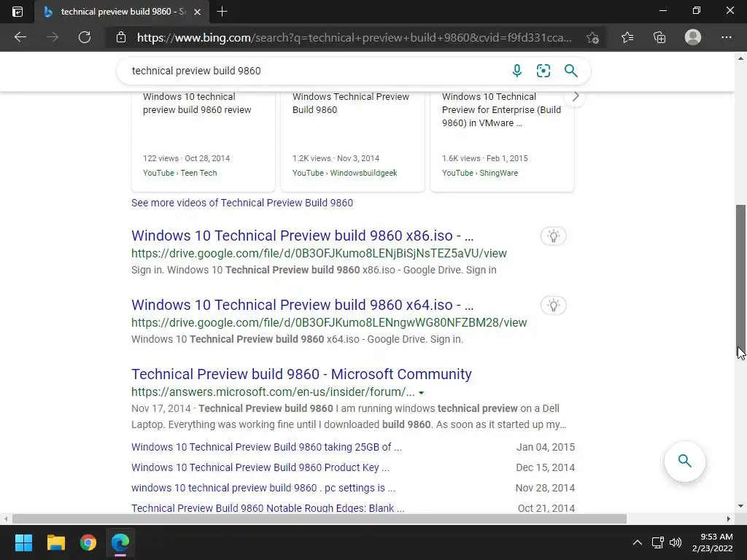Open Google Chrome from taskbar
747x560 pixels.
click(88, 542)
